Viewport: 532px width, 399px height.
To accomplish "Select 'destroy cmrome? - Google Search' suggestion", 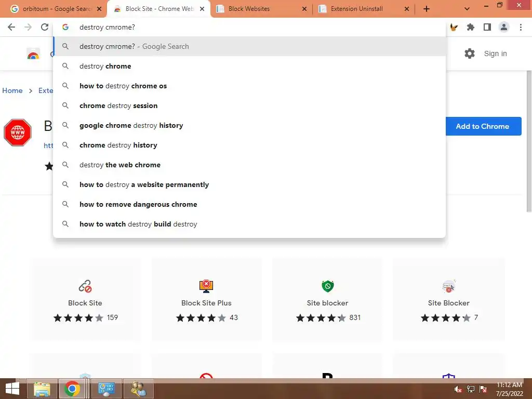I will point(249,46).
